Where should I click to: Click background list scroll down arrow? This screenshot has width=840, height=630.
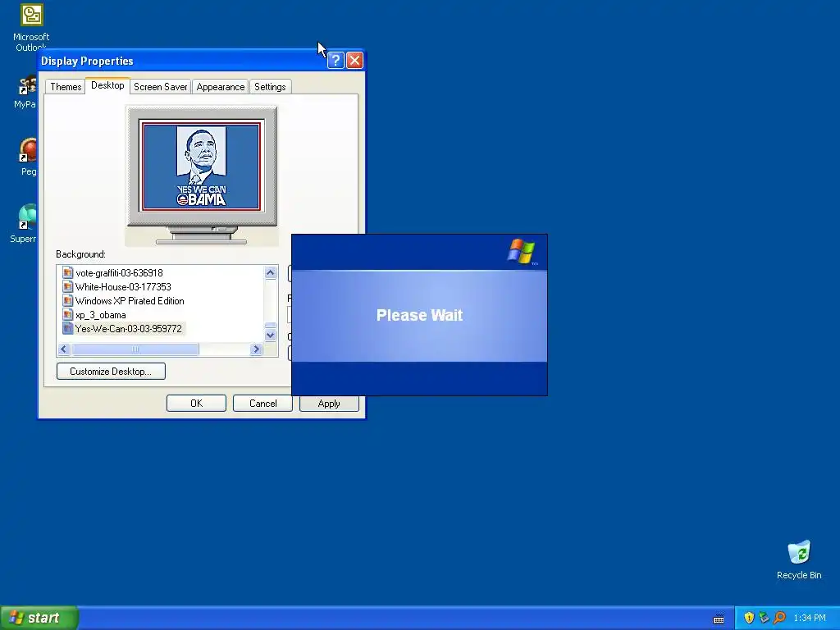point(271,336)
